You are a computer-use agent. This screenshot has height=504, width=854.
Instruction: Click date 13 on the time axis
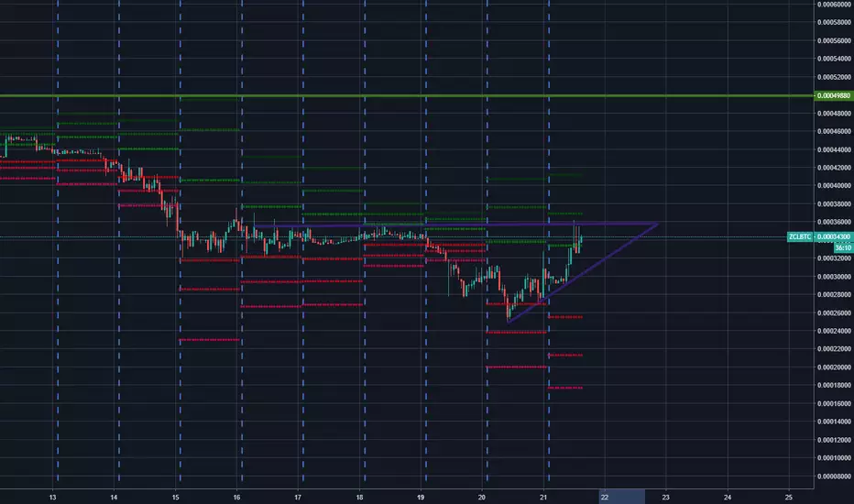point(53,497)
